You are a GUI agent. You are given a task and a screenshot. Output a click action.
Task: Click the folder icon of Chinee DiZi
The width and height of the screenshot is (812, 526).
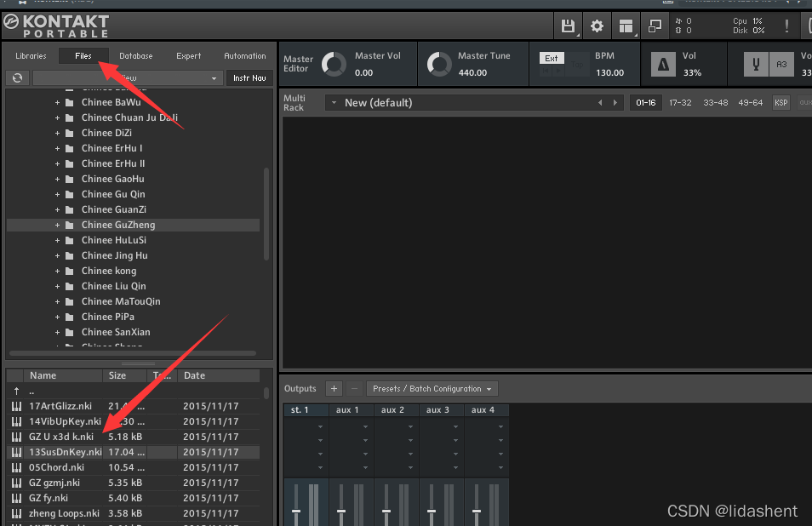pos(70,133)
